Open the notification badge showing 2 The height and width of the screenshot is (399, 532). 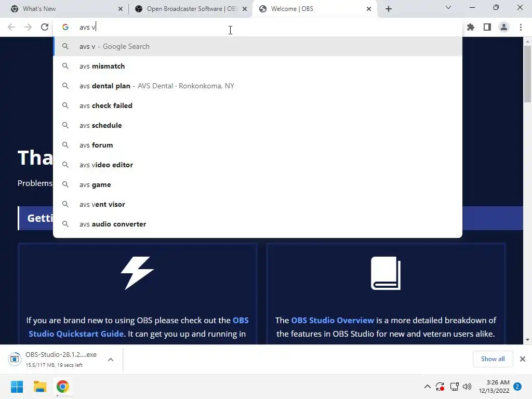(x=517, y=387)
